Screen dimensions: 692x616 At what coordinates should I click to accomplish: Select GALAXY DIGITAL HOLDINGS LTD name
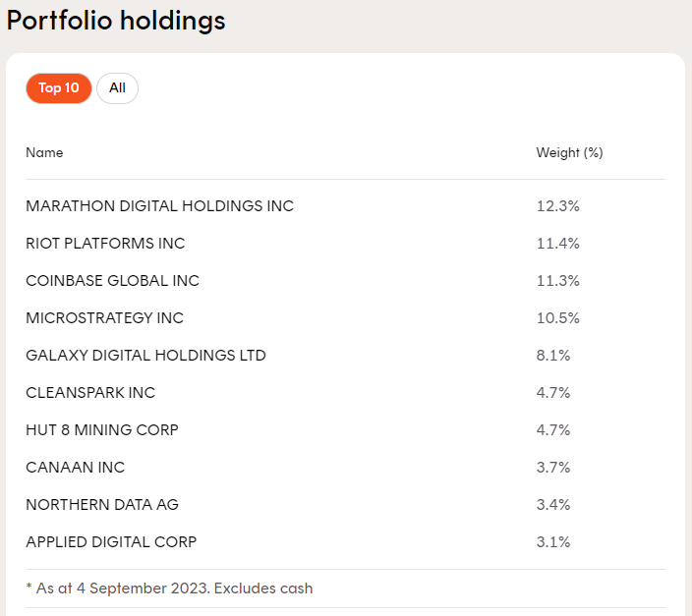tap(146, 356)
